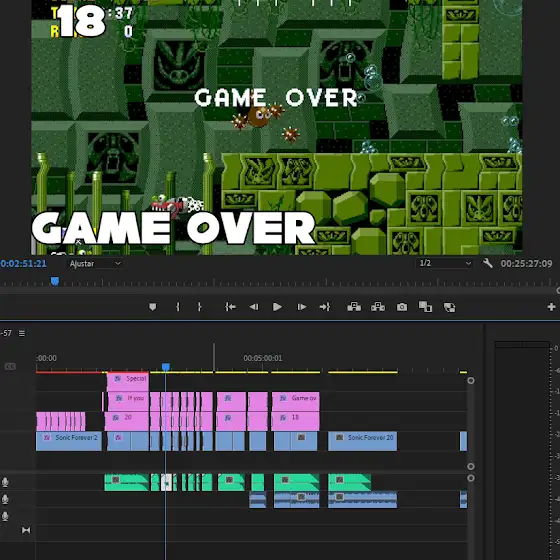Select the Sonic Forever 2 video clip
Screen dimensions: 560x560
pyautogui.click(x=69, y=441)
